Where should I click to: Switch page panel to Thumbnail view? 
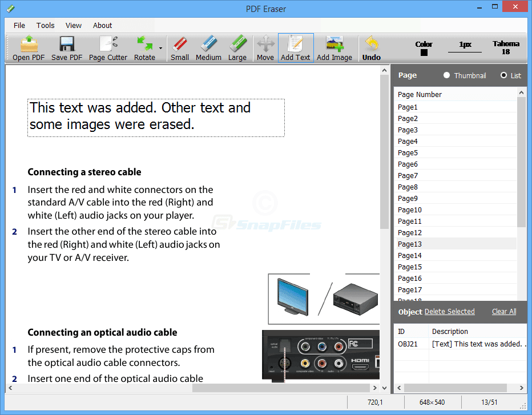click(x=446, y=75)
